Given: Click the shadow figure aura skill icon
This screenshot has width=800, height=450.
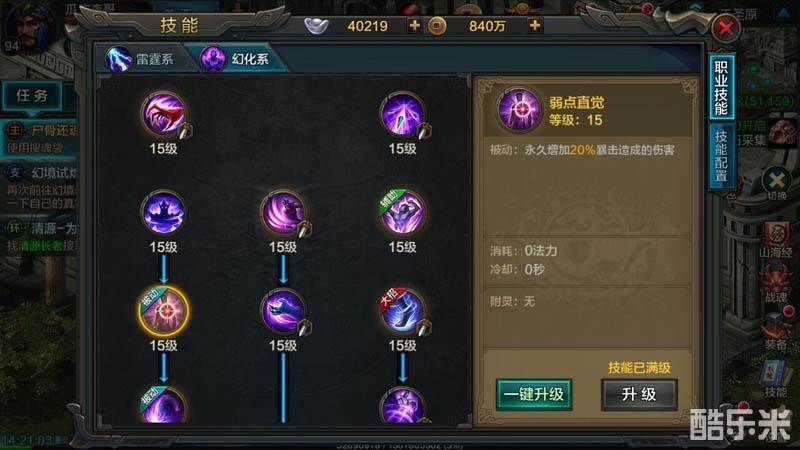Looking at the screenshot, I should coord(163,212).
